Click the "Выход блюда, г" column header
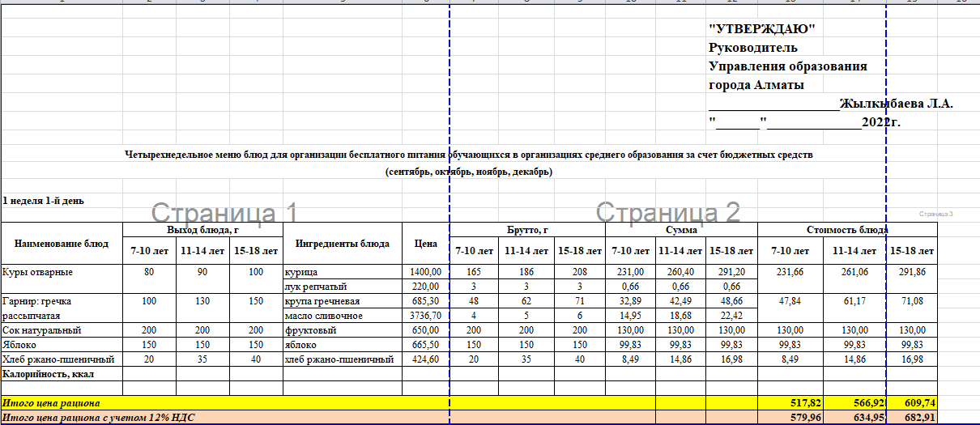980x425 pixels. pos(202,230)
